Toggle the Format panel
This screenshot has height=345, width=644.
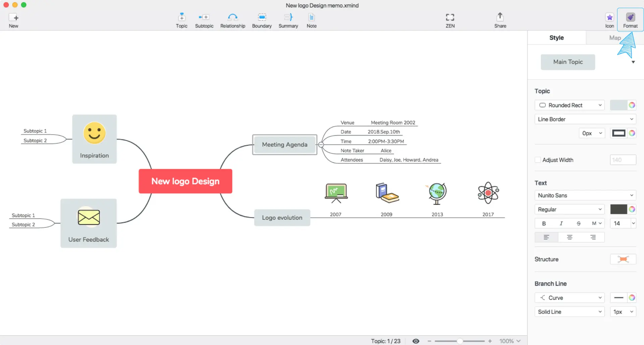coord(630,20)
